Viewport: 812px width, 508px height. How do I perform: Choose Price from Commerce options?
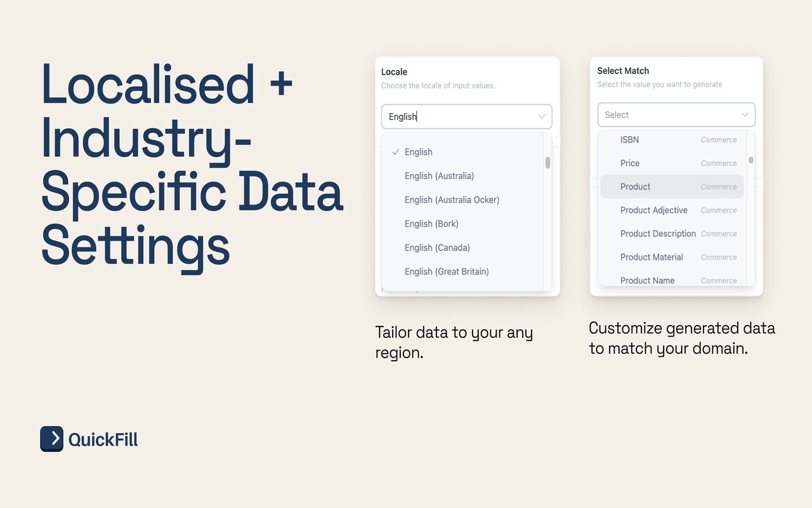tap(630, 163)
